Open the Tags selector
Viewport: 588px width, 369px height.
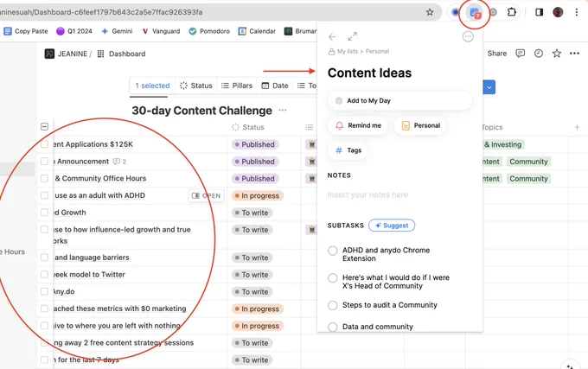[348, 150]
